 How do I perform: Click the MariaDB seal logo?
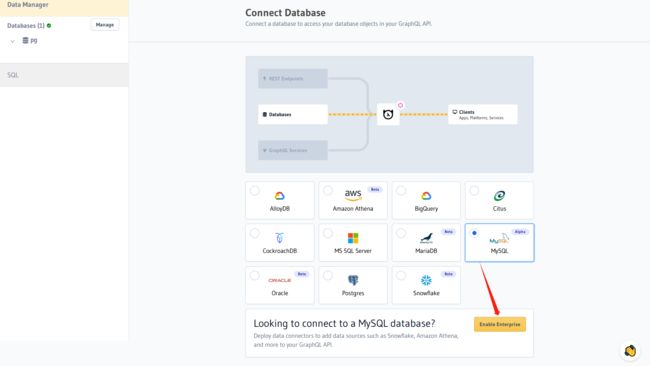[426, 238]
